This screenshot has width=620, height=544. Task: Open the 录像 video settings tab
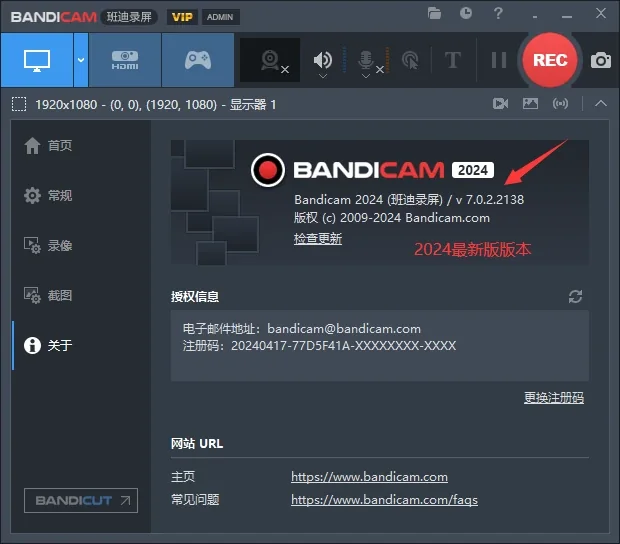coord(48,246)
